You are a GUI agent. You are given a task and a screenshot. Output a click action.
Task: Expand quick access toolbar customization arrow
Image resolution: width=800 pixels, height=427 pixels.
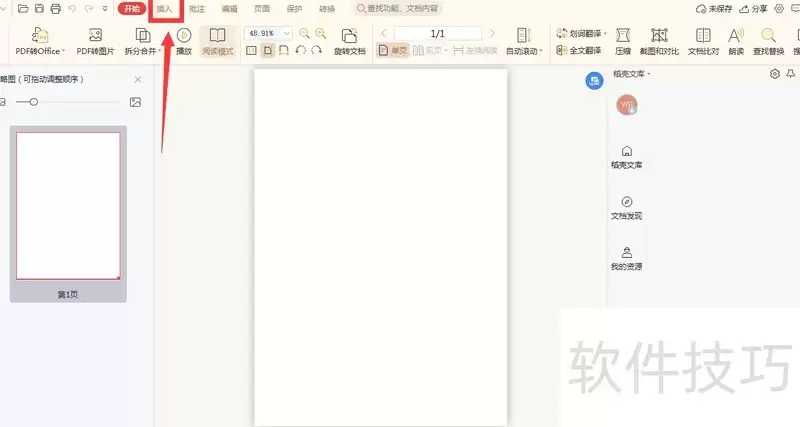pos(105,9)
